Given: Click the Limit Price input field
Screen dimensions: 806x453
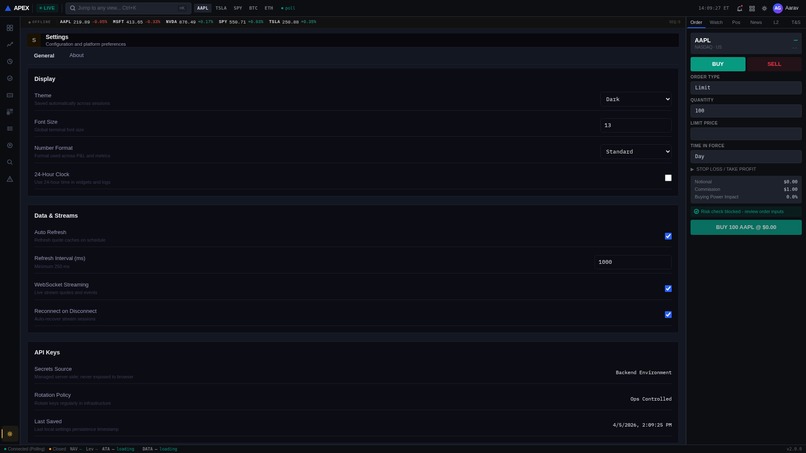Looking at the screenshot, I should point(746,134).
